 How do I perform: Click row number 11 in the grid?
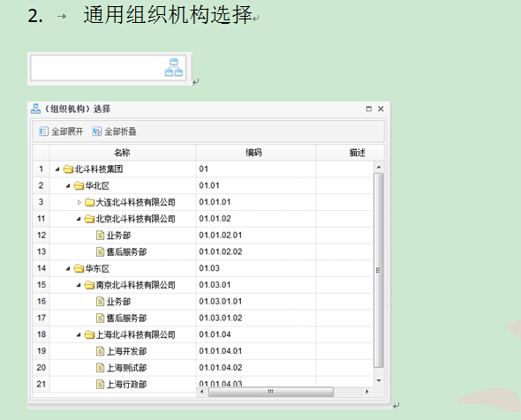tap(41, 219)
